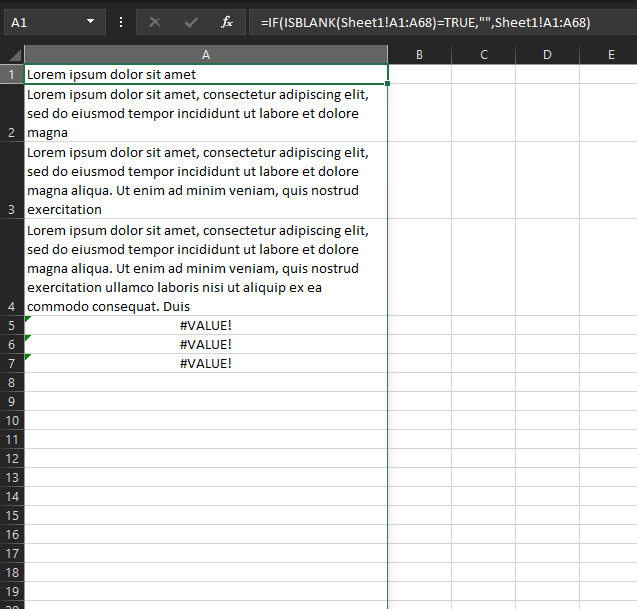Click the formula bar with IF(ISBLANK formula
Image resolution: width=637 pixels, height=609 pixels.
tap(443, 22)
